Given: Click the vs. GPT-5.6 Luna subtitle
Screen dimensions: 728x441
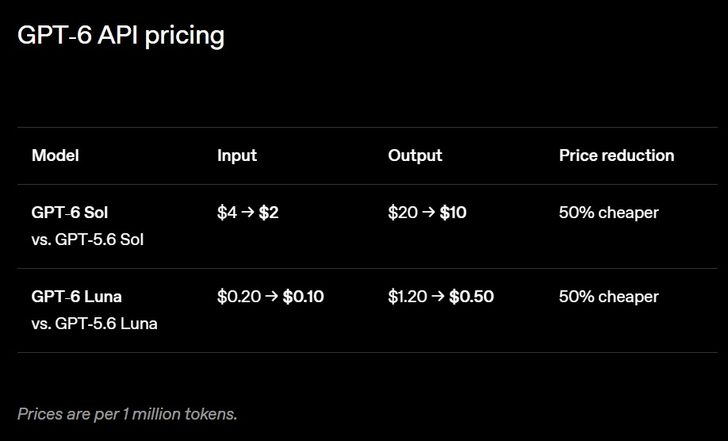Looking at the screenshot, I should [x=94, y=324].
